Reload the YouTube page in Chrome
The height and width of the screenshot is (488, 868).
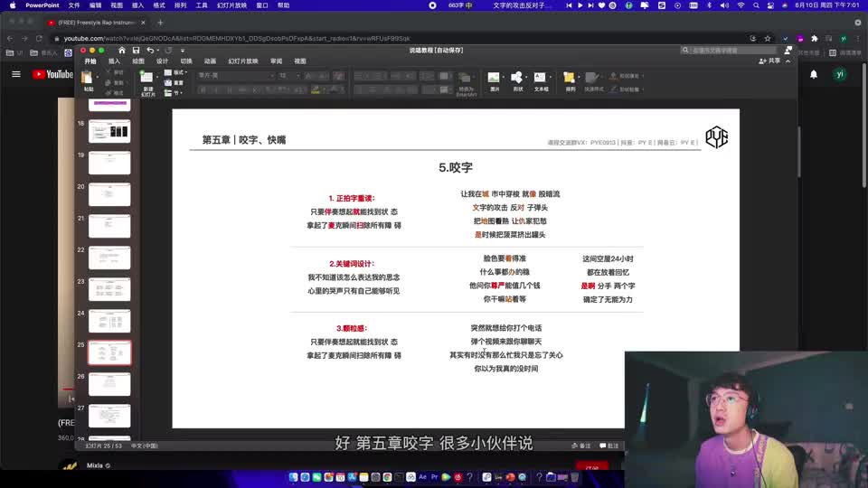[39, 39]
